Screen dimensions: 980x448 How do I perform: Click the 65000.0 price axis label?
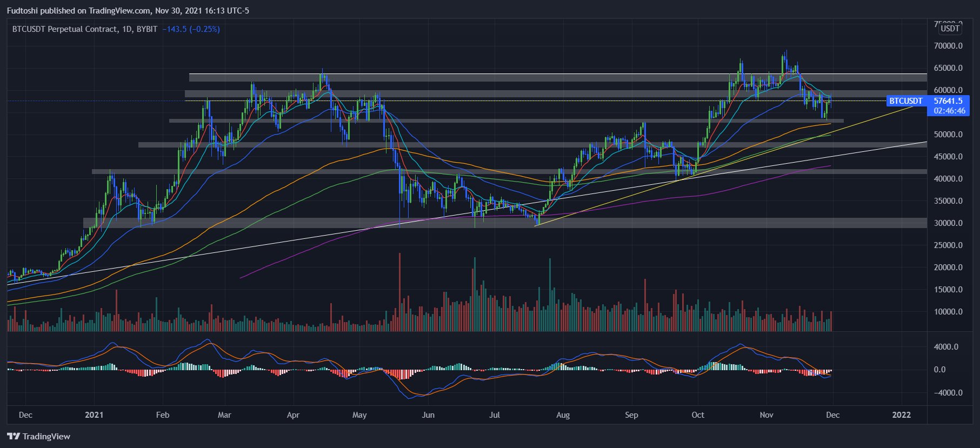click(x=948, y=68)
